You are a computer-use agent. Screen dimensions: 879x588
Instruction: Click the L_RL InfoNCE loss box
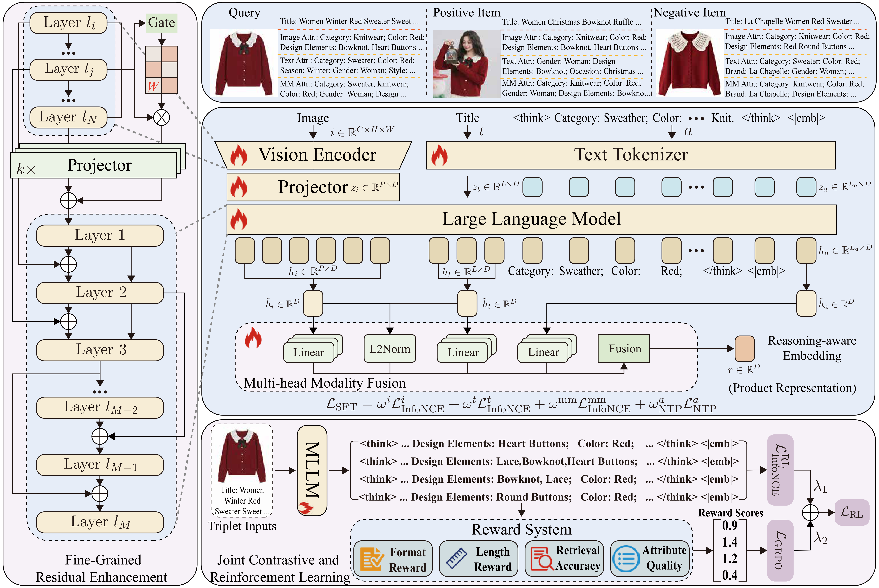tap(780, 470)
